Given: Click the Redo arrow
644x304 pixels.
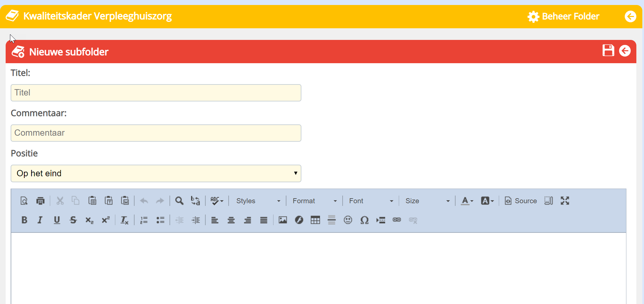Looking at the screenshot, I should (x=160, y=201).
